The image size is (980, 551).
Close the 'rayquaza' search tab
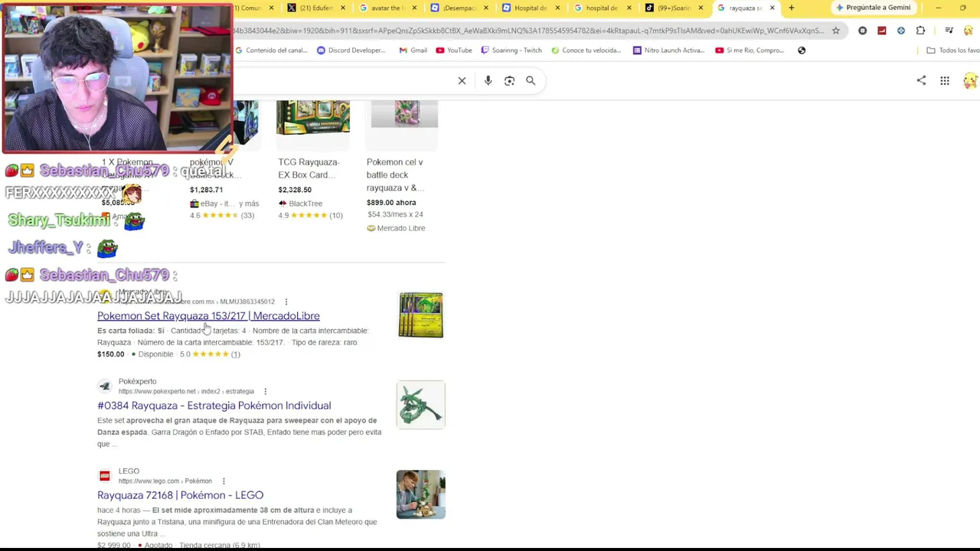pos(772,8)
